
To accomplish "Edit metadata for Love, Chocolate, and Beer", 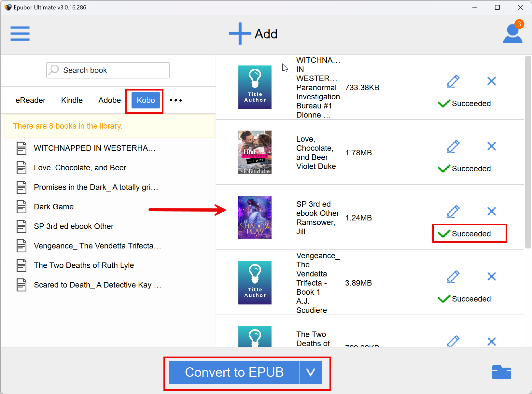I will [453, 146].
